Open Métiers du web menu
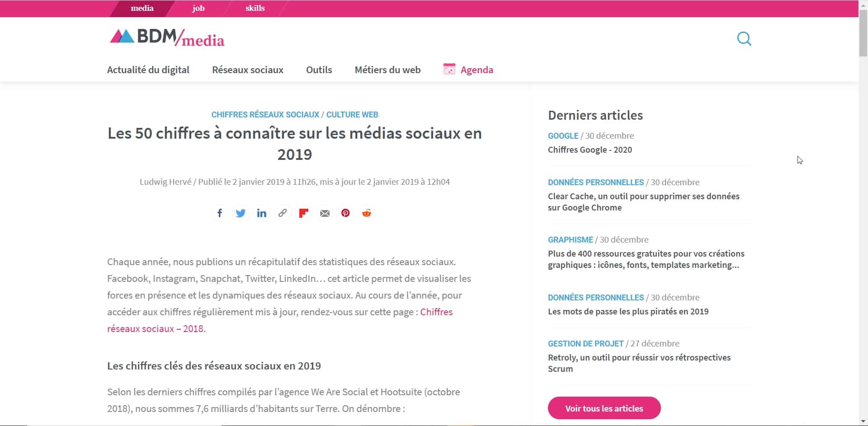The height and width of the screenshot is (426, 868). click(387, 70)
